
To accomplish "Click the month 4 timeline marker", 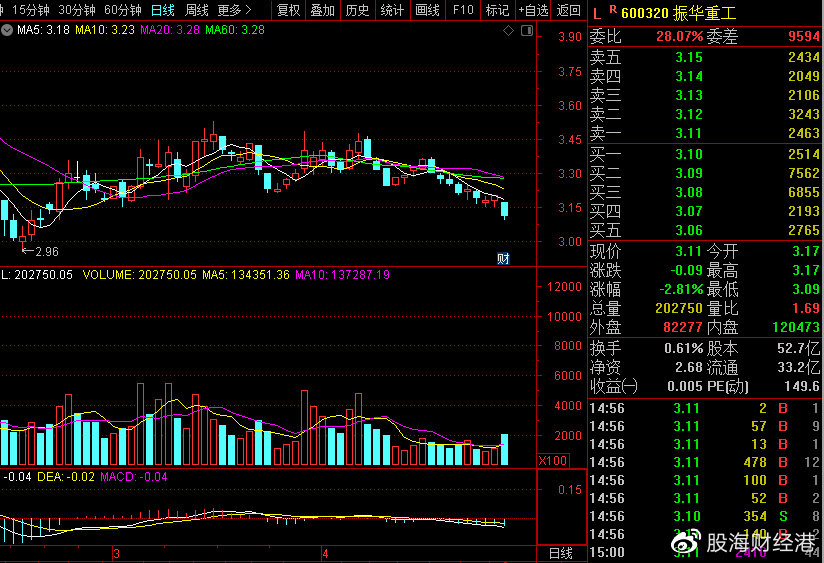I will click(325, 554).
